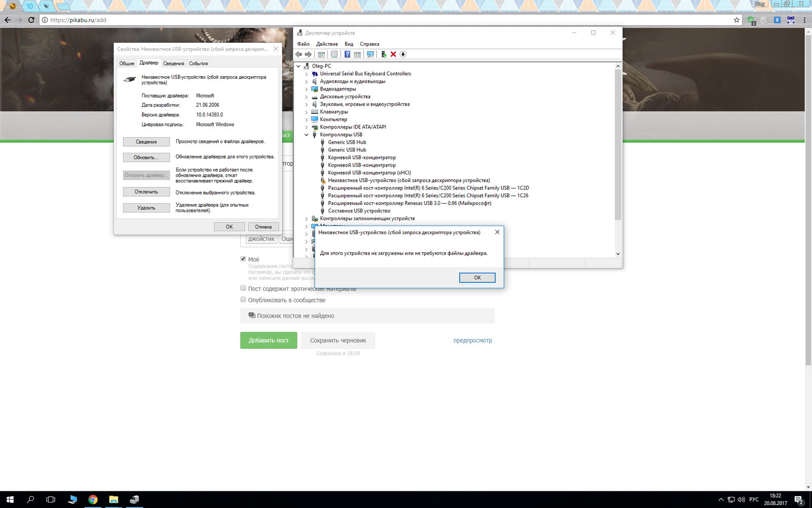The width and height of the screenshot is (812, 508).
Task: Click the Show/Hide Action Pane toolbar icon
Action: point(357,54)
